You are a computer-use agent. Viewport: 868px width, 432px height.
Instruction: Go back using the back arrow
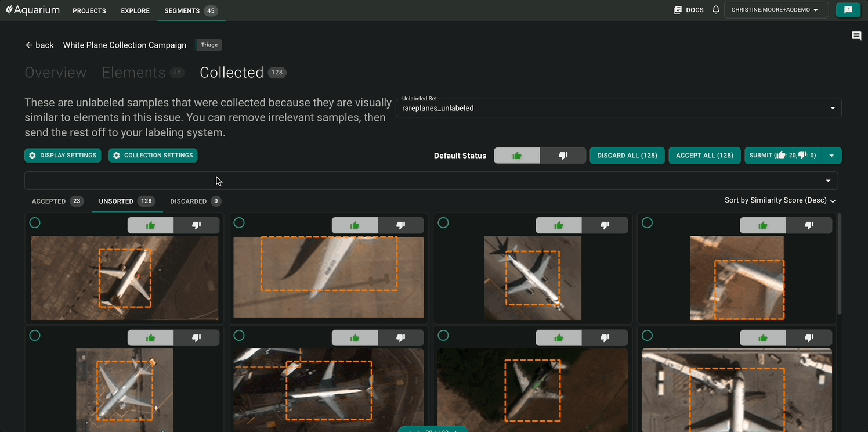tap(39, 45)
